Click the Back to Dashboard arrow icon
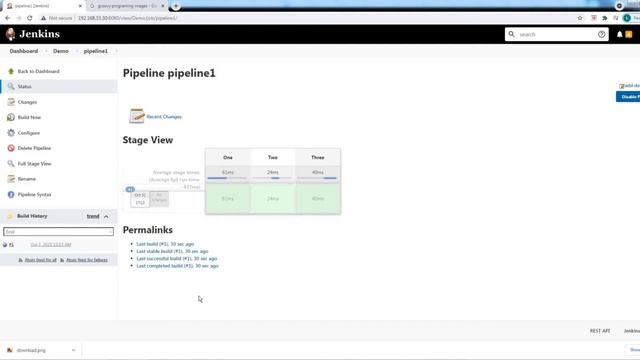This screenshot has height=360, width=640. click(11, 71)
